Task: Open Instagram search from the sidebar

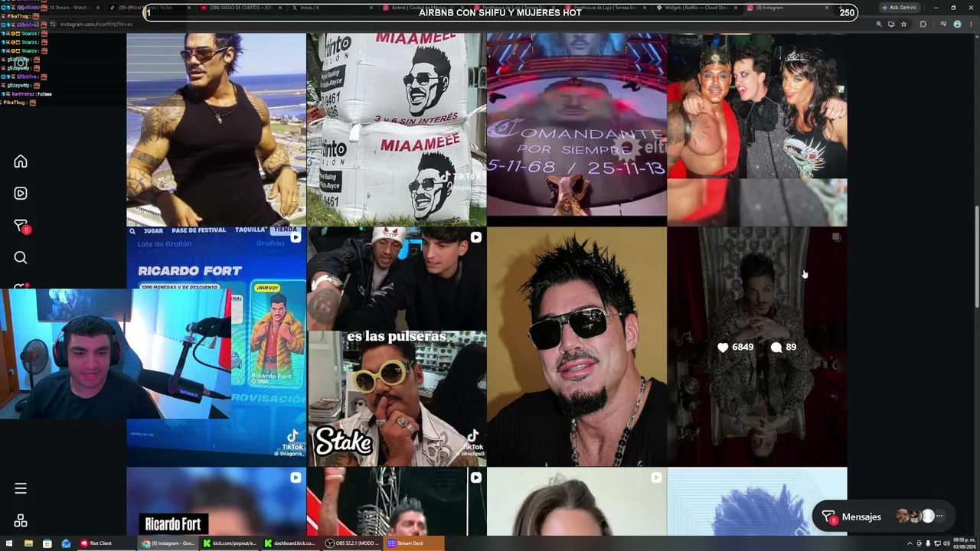Action: pyautogui.click(x=21, y=258)
